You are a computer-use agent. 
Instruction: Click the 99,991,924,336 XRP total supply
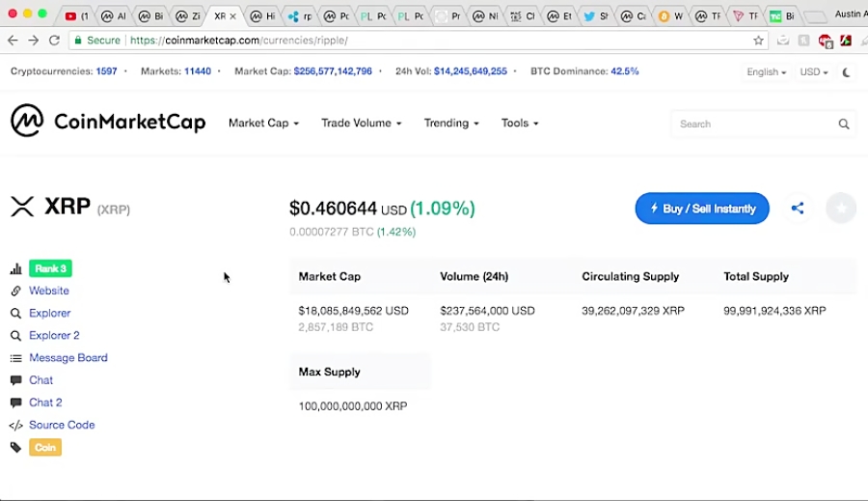pos(774,311)
